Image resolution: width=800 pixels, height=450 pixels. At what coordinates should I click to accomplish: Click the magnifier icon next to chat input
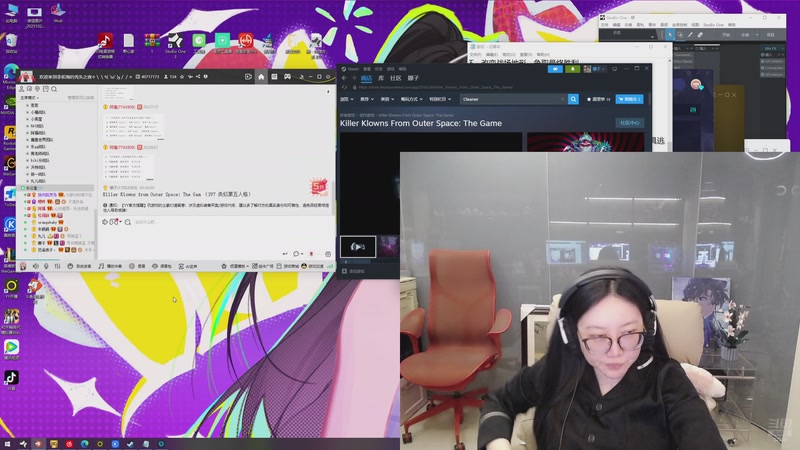(x=128, y=222)
